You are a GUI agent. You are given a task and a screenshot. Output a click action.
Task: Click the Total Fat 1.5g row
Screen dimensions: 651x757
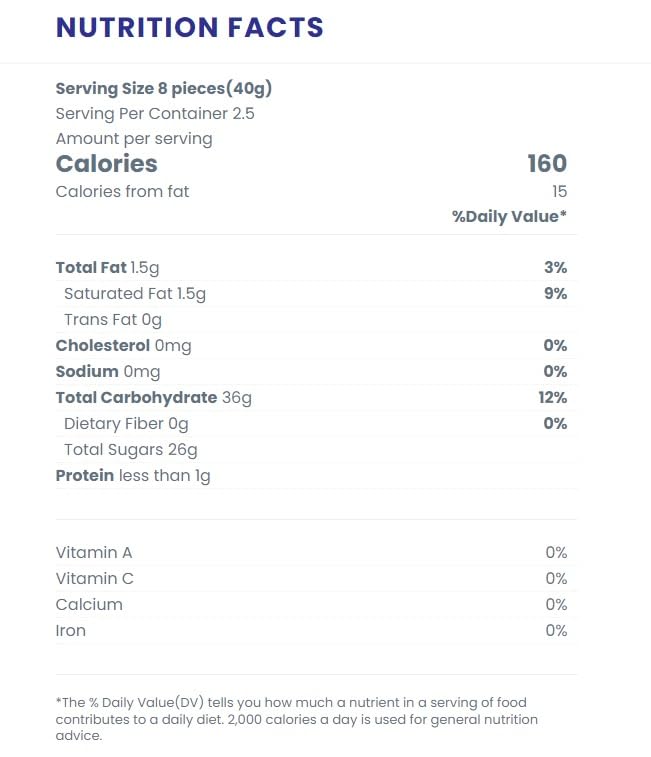pyautogui.click(x=107, y=268)
